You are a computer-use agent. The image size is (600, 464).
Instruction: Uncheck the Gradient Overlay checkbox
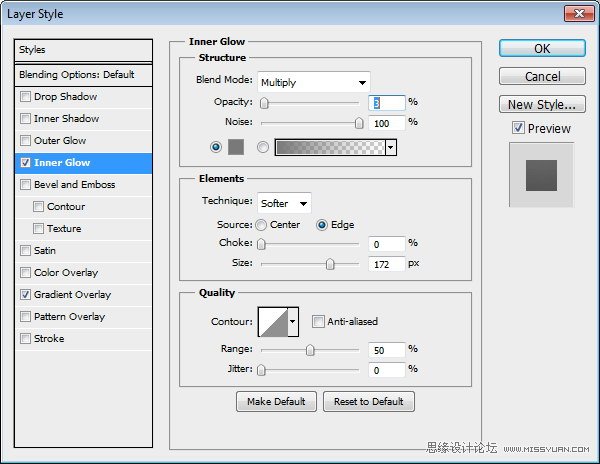[25, 295]
